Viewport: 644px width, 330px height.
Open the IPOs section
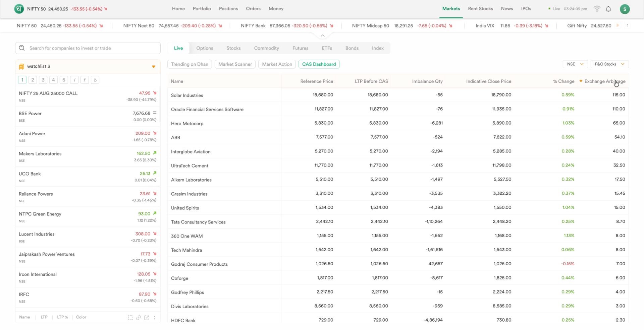pyautogui.click(x=526, y=9)
